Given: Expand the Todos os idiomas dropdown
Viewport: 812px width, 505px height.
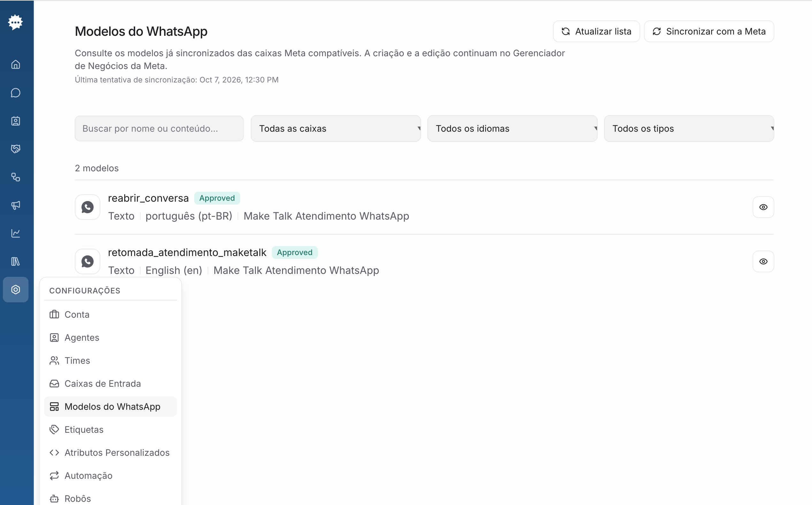Looking at the screenshot, I should 512,128.
